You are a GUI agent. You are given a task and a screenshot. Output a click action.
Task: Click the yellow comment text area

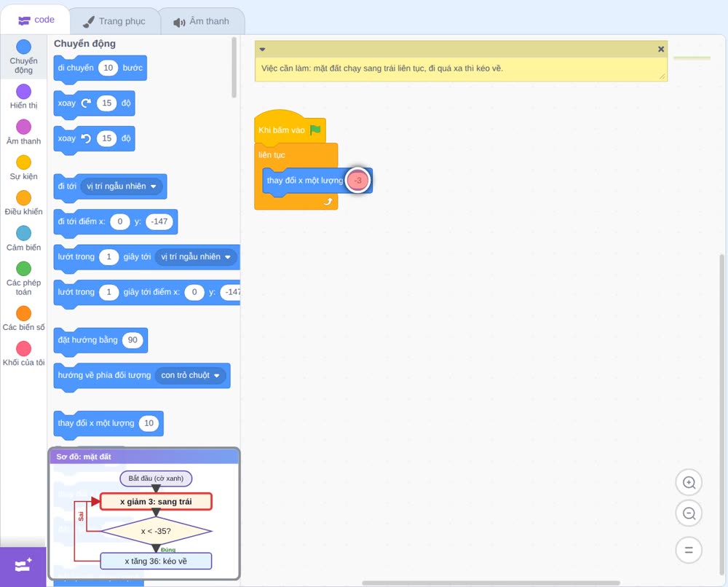pos(461,69)
